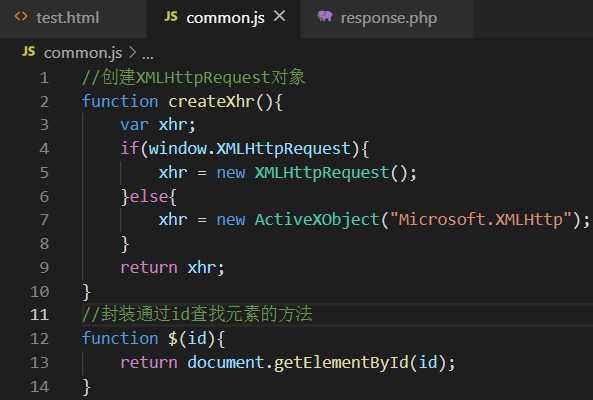This screenshot has width=593, height=400.
Task: Click the 'else' keyword on line 6
Action: point(149,197)
